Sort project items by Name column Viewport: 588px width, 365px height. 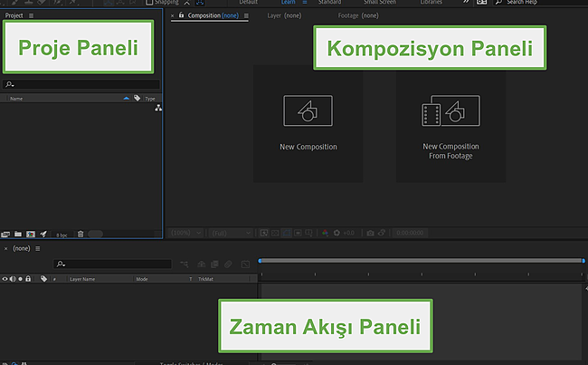pyautogui.click(x=16, y=99)
